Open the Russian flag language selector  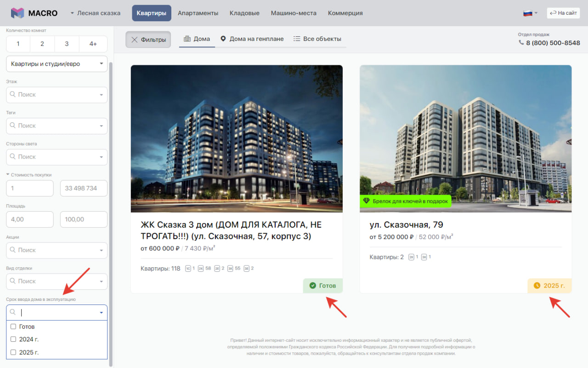click(530, 13)
